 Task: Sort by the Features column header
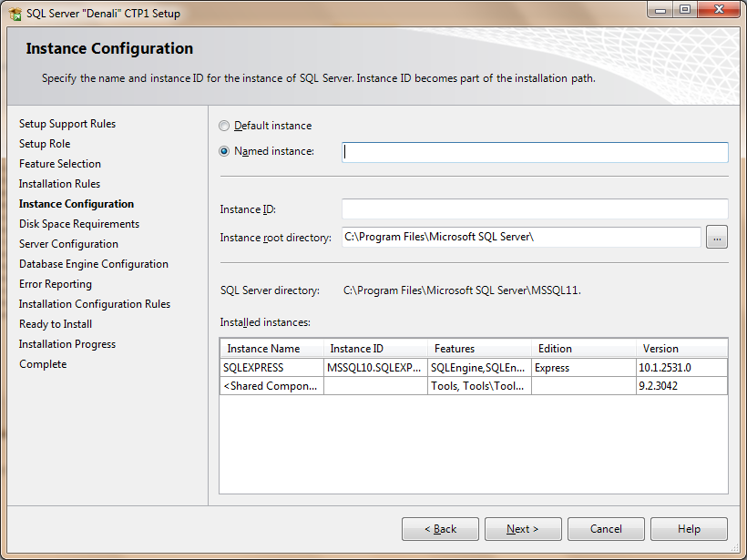[x=479, y=349]
